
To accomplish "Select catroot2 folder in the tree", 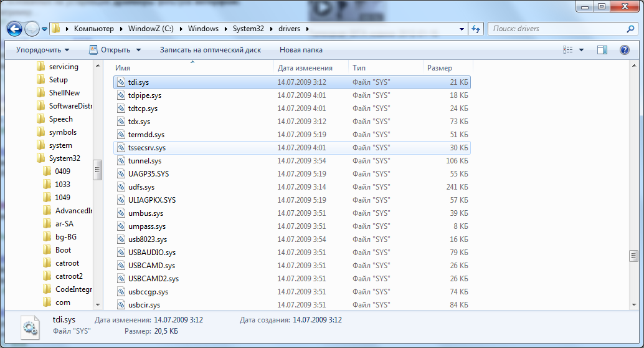I will point(69,276).
